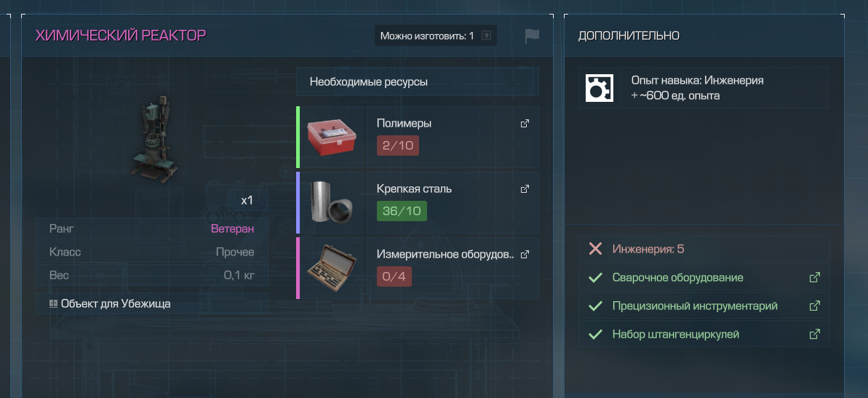Open the Набор штангенциркулей link icon
This screenshot has height=398, width=868.
(x=814, y=335)
